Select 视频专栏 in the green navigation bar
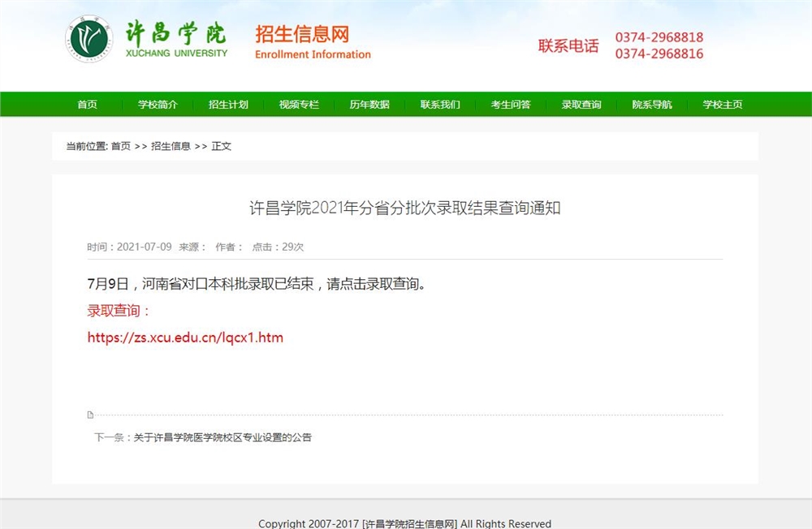 pyautogui.click(x=299, y=105)
